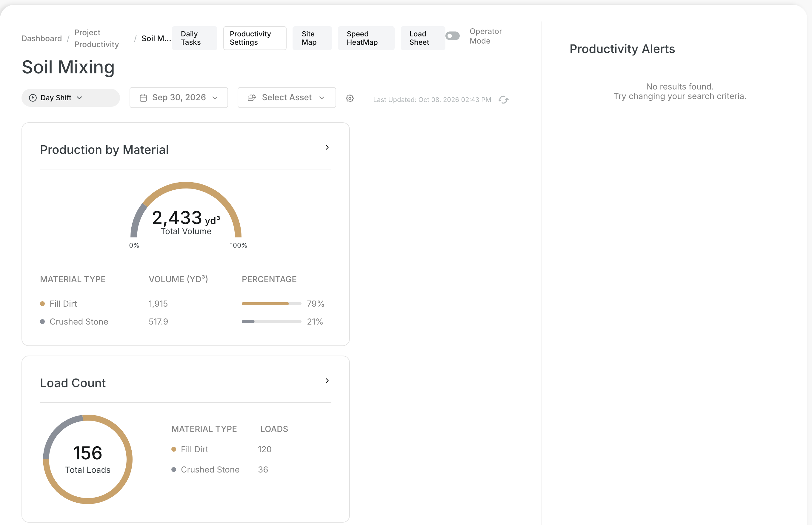Click the Crushed Stone volume value 517.9
This screenshot has height=525, width=812.
[x=158, y=322]
